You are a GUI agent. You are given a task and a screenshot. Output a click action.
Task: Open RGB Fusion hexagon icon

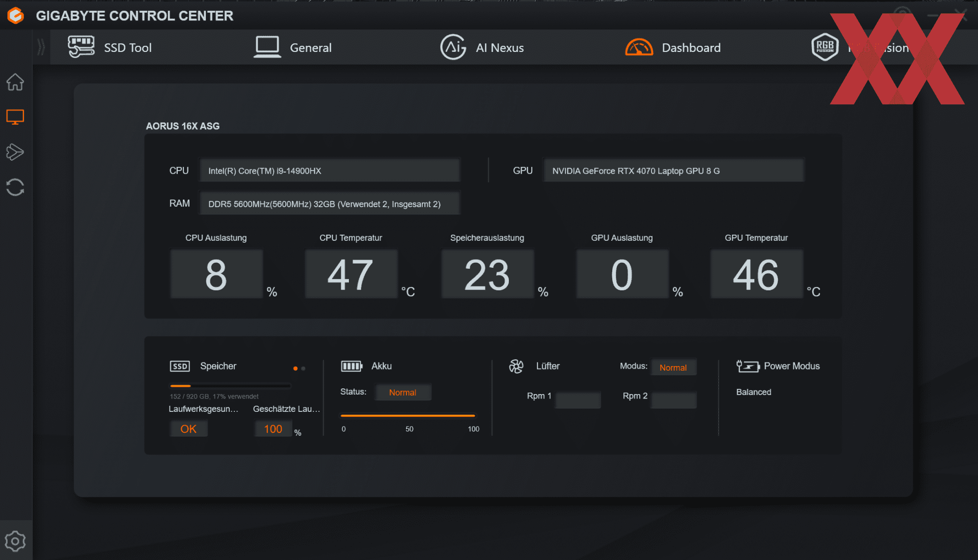pyautogui.click(x=825, y=47)
